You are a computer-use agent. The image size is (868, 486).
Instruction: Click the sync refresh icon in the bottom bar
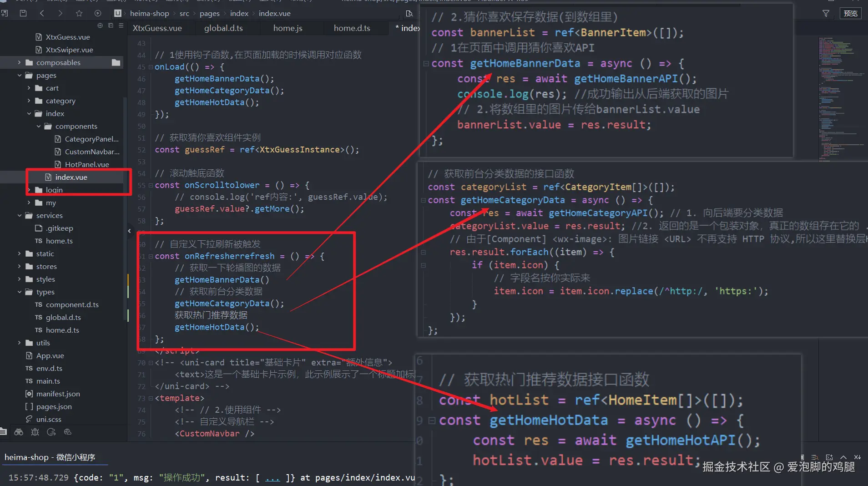click(51, 432)
